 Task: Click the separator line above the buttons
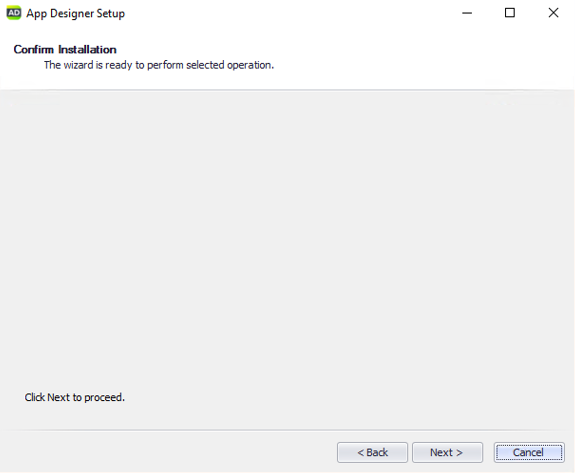click(x=287, y=430)
